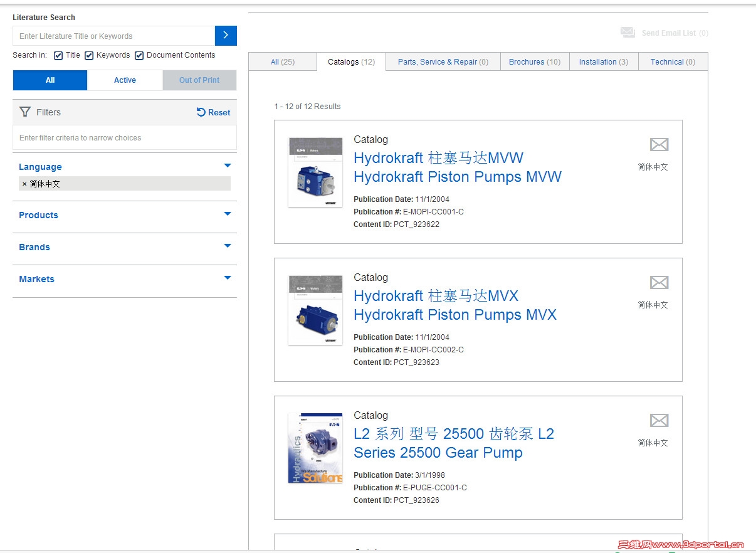Open the Parts, Service & Repair tab
The width and height of the screenshot is (756, 553).
443,61
